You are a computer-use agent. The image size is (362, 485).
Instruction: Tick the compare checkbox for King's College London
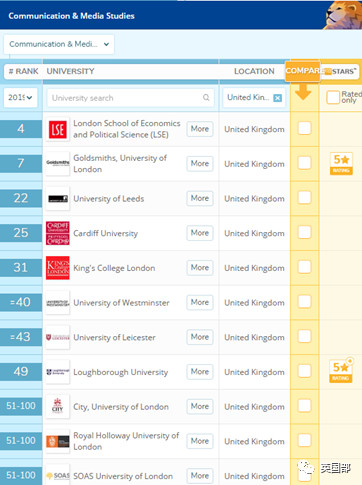[304, 267]
